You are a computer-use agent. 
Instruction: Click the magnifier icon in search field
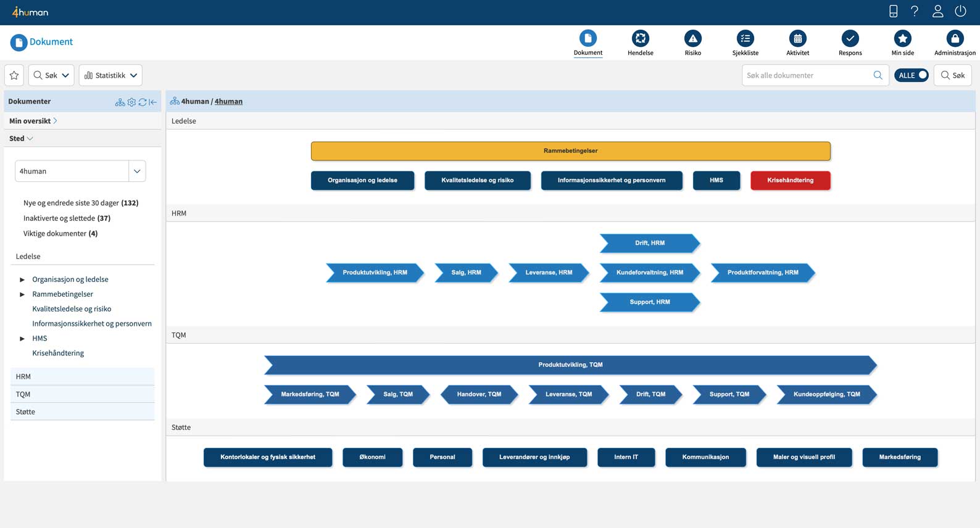click(x=878, y=75)
